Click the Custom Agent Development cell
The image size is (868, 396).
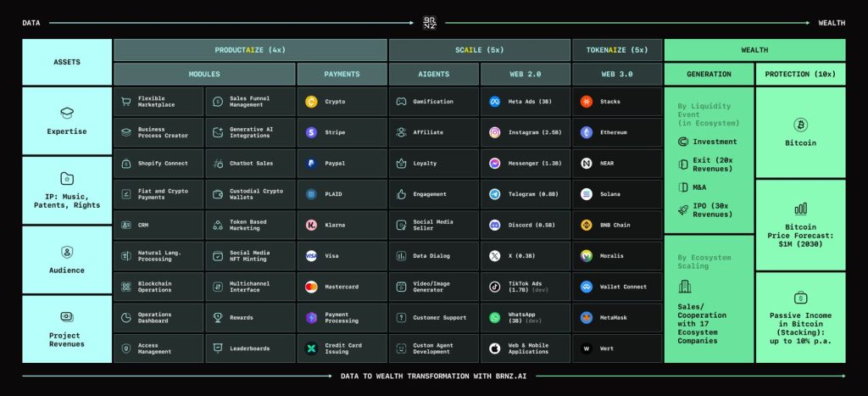click(434, 349)
